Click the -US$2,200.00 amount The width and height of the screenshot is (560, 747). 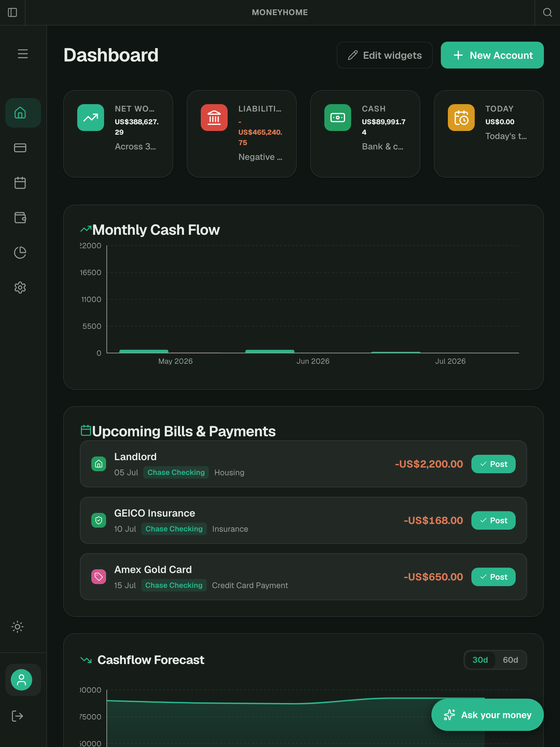429,464
